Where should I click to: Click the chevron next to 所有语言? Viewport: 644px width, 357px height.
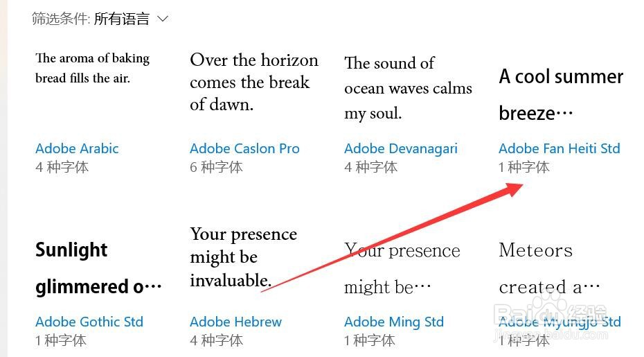[x=163, y=19]
